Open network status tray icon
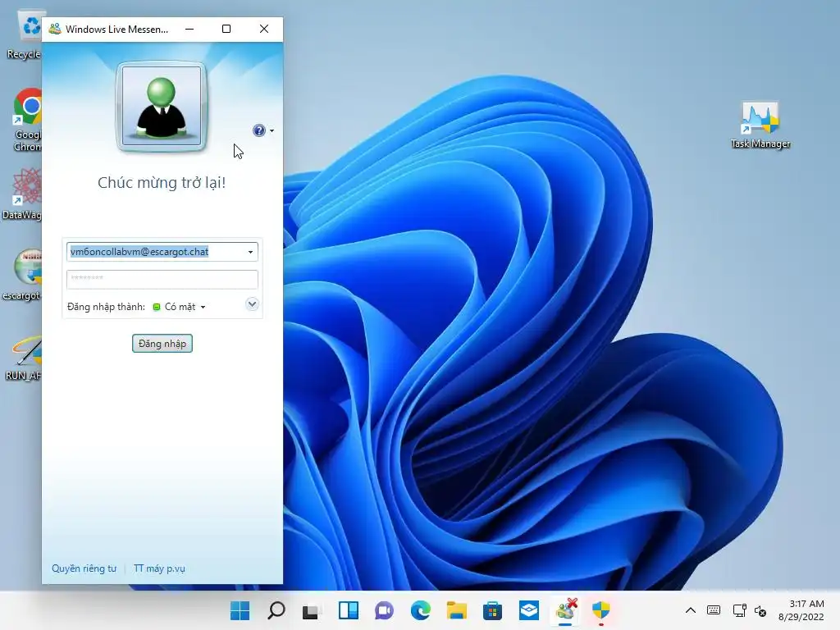Image resolution: width=840 pixels, height=630 pixels. point(739,610)
